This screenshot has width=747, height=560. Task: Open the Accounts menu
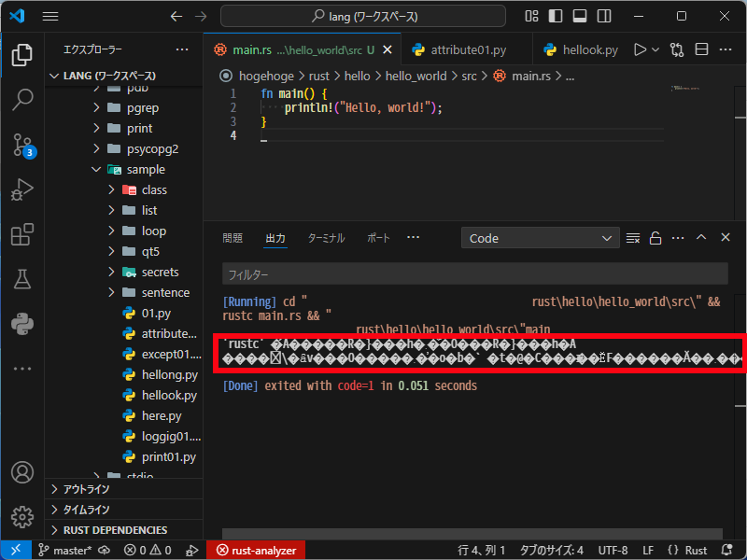pyautogui.click(x=21, y=472)
